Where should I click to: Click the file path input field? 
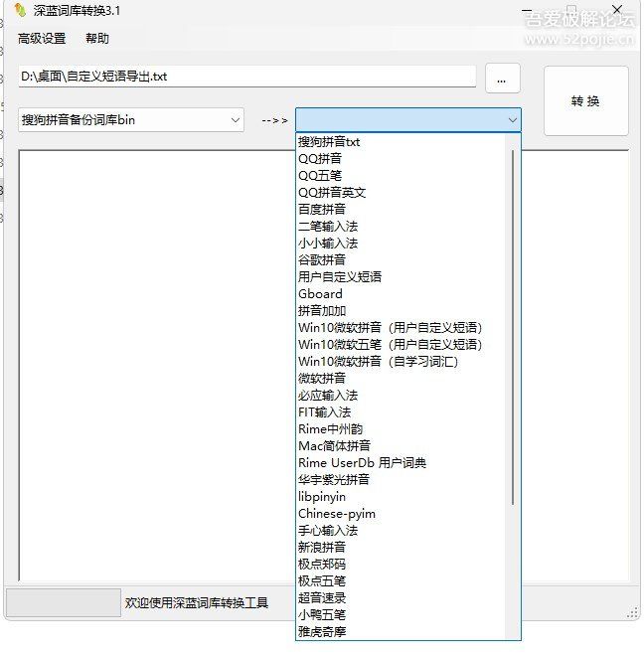point(246,77)
